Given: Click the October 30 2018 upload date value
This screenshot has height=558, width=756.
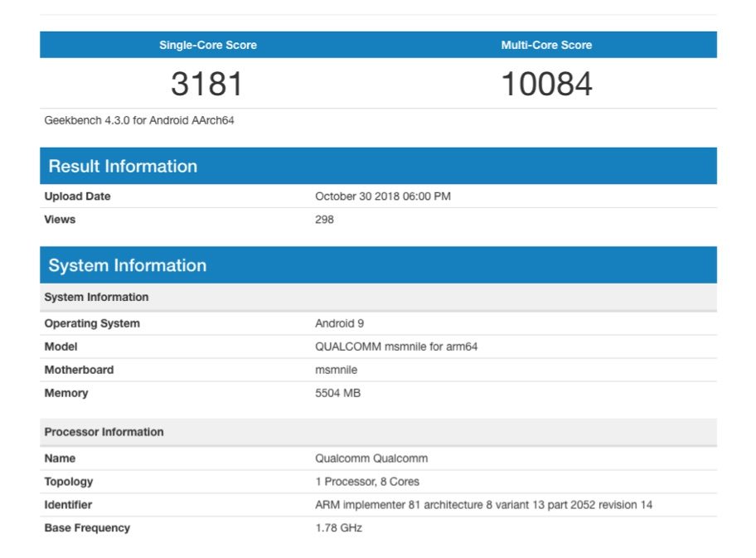Looking at the screenshot, I should point(382,197).
